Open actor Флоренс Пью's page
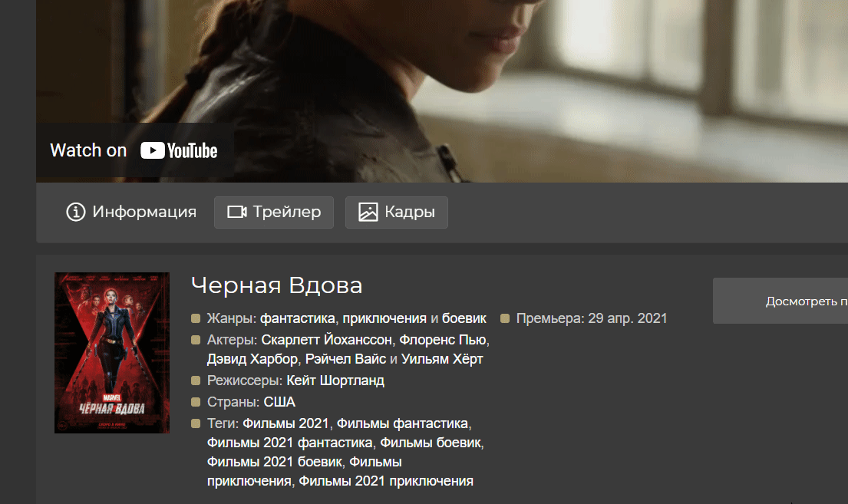The image size is (848, 504). click(442, 340)
